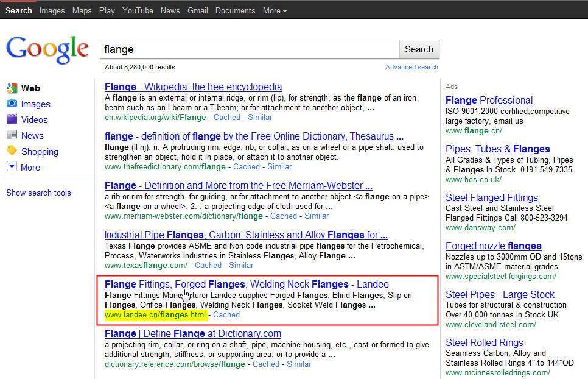Click the Search button
This screenshot has height=379, width=588.
[419, 49]
